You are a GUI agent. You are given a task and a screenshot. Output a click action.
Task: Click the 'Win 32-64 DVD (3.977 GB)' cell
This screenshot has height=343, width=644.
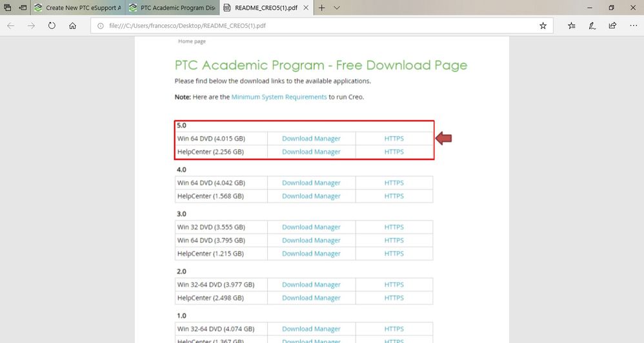click(221, 285)
